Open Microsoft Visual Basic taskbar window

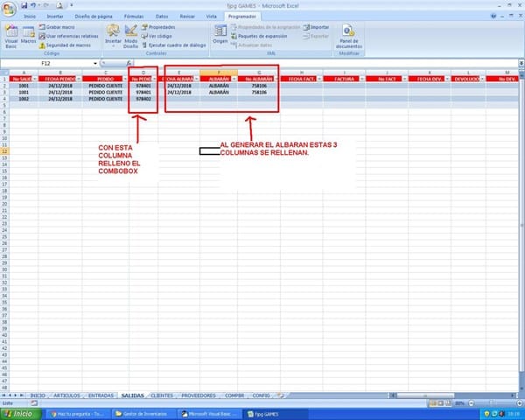[x=211, y=414]
